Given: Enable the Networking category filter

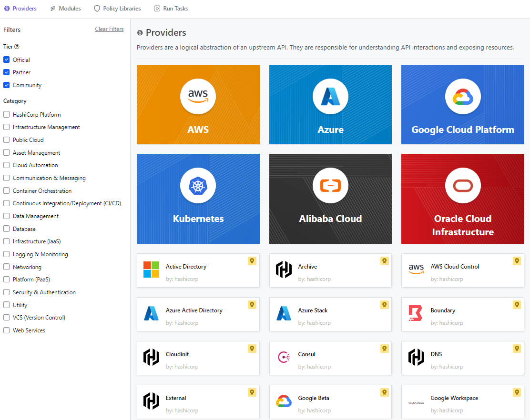Looking at the screenshot, I should pyautogui.click(x=6, y=267).
